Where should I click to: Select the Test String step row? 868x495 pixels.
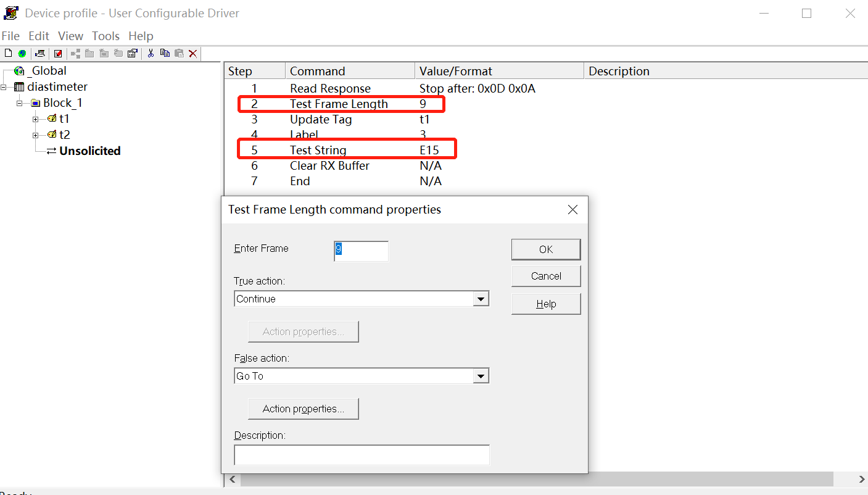pos(318,150)
